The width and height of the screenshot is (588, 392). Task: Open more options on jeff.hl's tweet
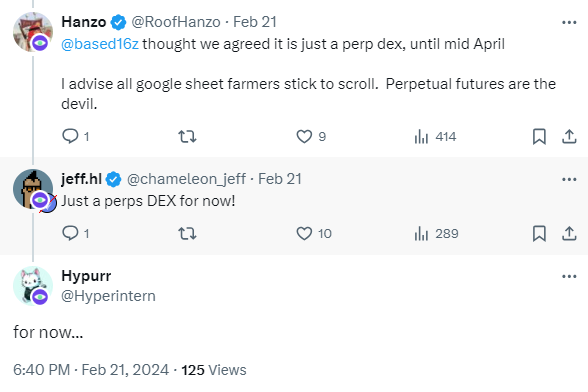569,179
